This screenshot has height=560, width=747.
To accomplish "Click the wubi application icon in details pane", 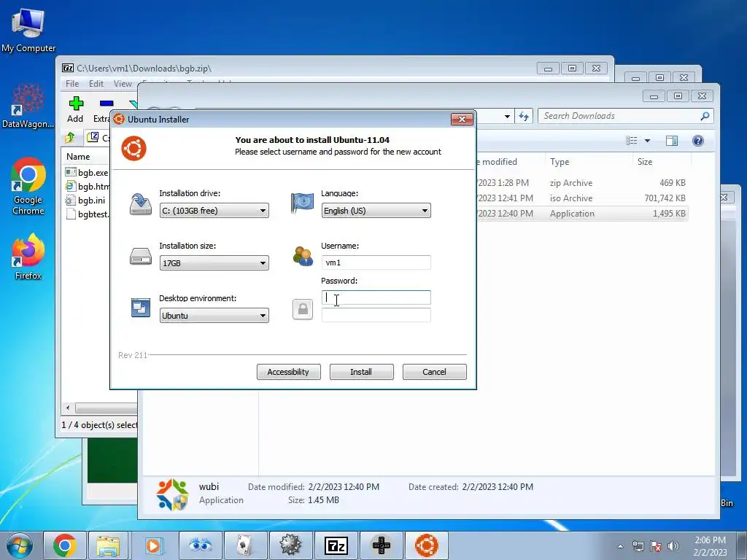I will click(172, 494).
